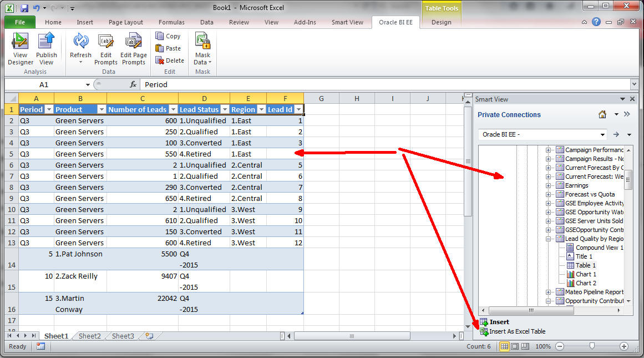Switch to the Smart View ribbon tab
This screenshot has height=358, width=644.
coord(347,22)
